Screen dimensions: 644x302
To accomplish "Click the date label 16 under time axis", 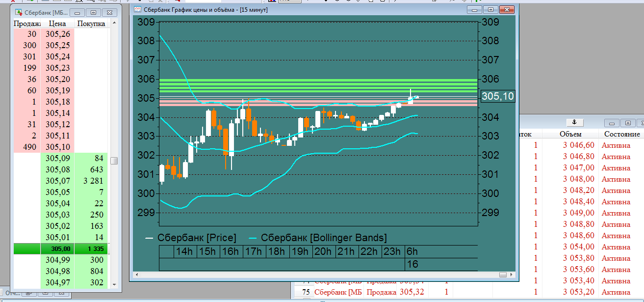I will point(412,265).
